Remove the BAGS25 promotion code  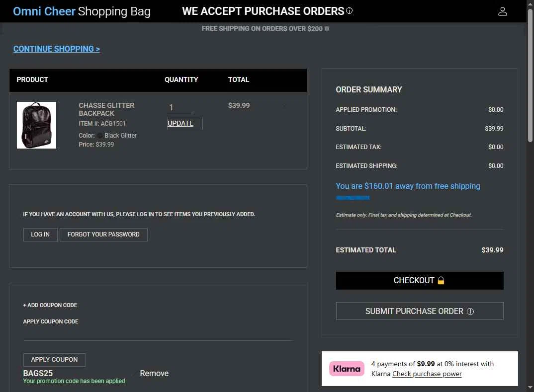154,373
